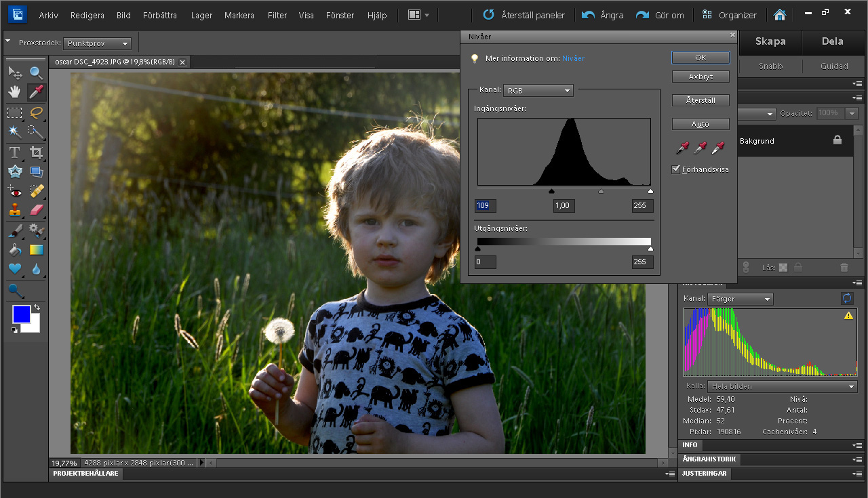This screenshot has width=868, height=498.
Task: Pick the Red Eye Removal tool
Action: (x=15, y=191)
